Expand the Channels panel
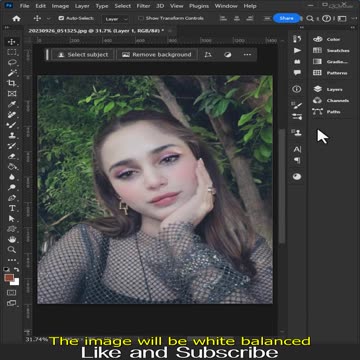The width and height of the screenshot is (360, 360). coord(331,101)
